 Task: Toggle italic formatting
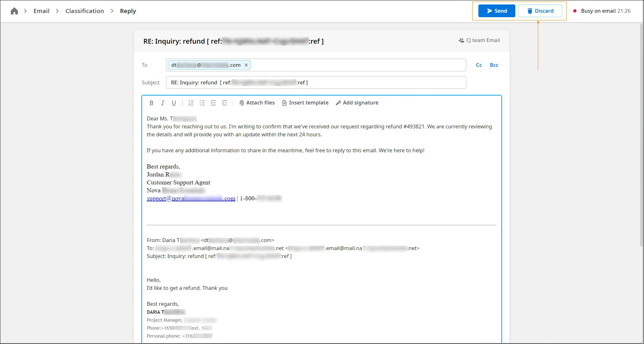(162, 103)
